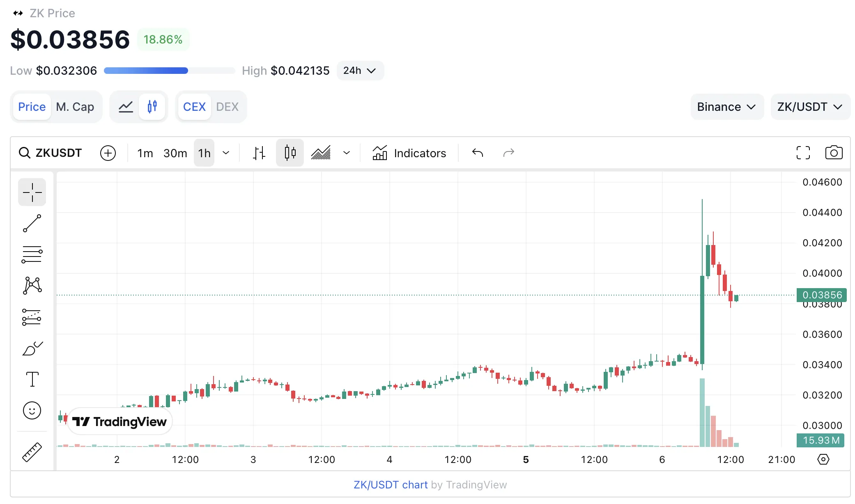This screenshot has width=855, height=504.
Task: Select the crosshair cursor tool
Action: 32,192
